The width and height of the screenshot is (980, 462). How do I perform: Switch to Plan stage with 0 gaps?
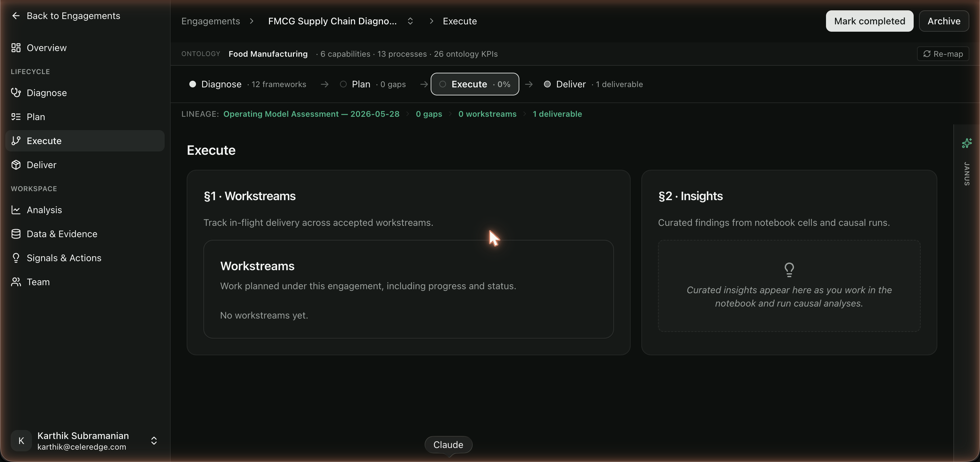point(373,84)
